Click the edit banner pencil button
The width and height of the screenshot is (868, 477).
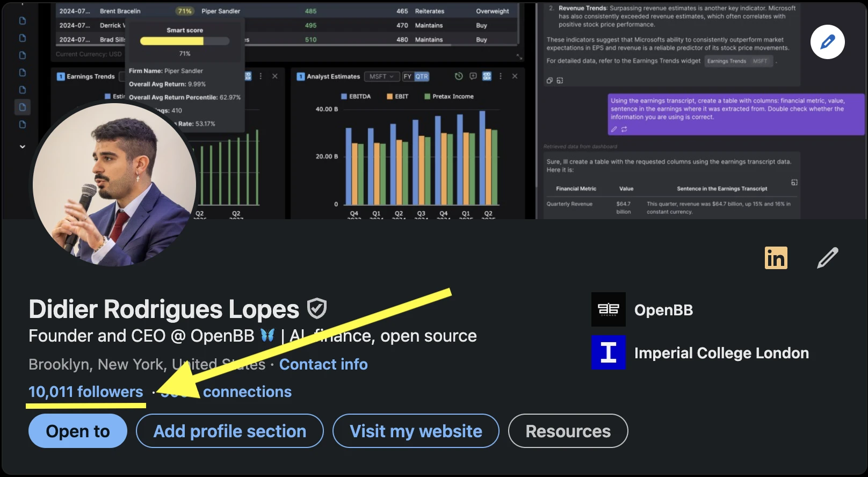tap(827, 42)
